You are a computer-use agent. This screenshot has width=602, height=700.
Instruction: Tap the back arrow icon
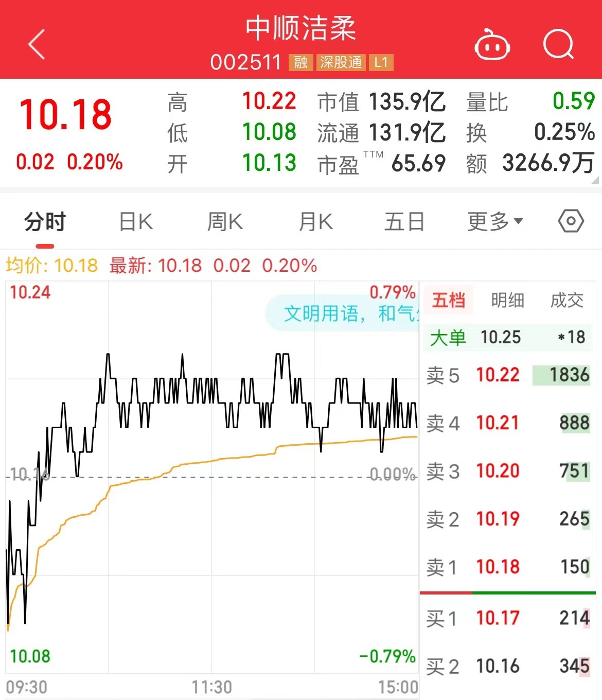(x=37, y=44)
